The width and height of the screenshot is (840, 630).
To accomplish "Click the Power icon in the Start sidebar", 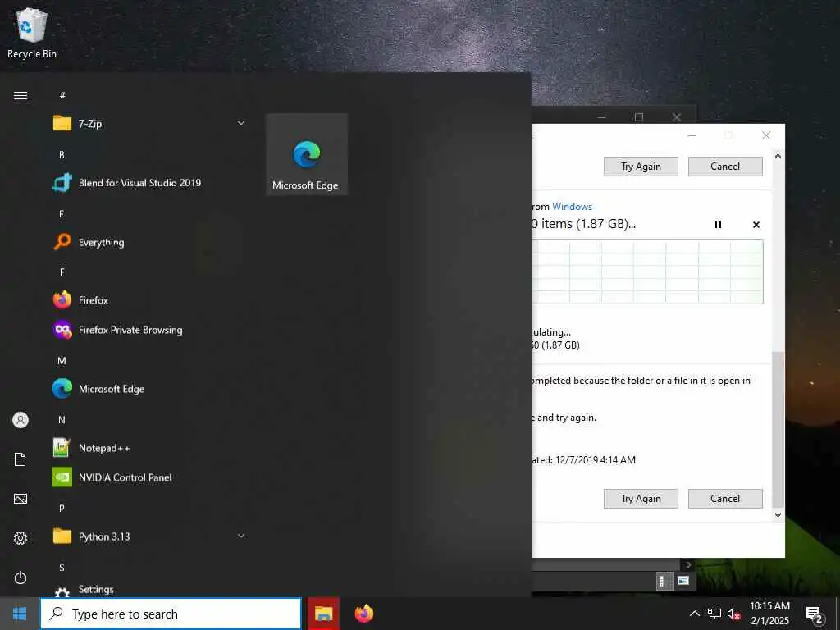I will (x=21, y=577).
